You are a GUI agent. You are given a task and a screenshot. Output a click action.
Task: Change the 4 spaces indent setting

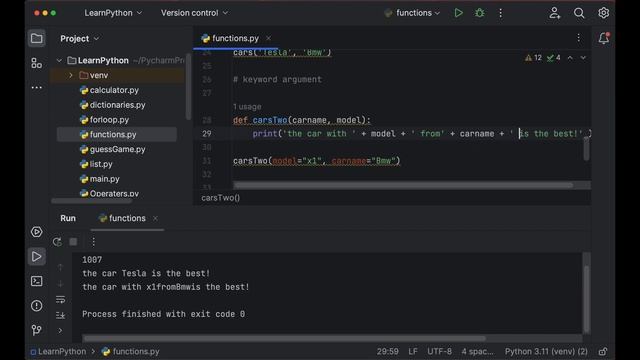coord(478,351)
